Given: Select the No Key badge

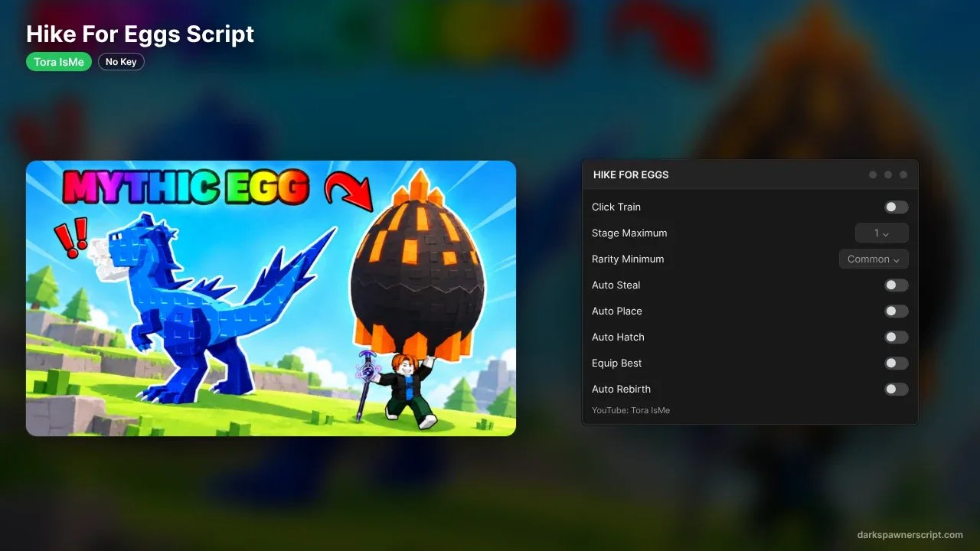Looking at the screenshot, I should [121, 62].
